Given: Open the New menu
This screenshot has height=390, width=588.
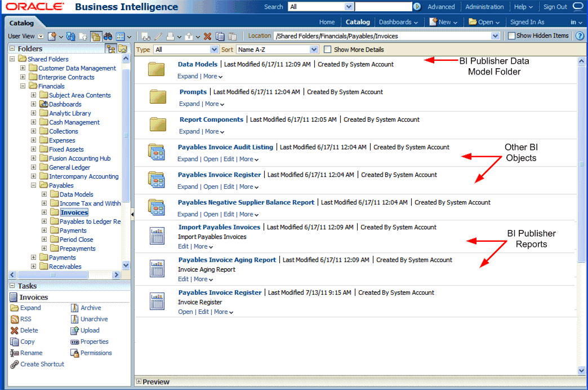Looking at the screenshot, I should 444,22.
